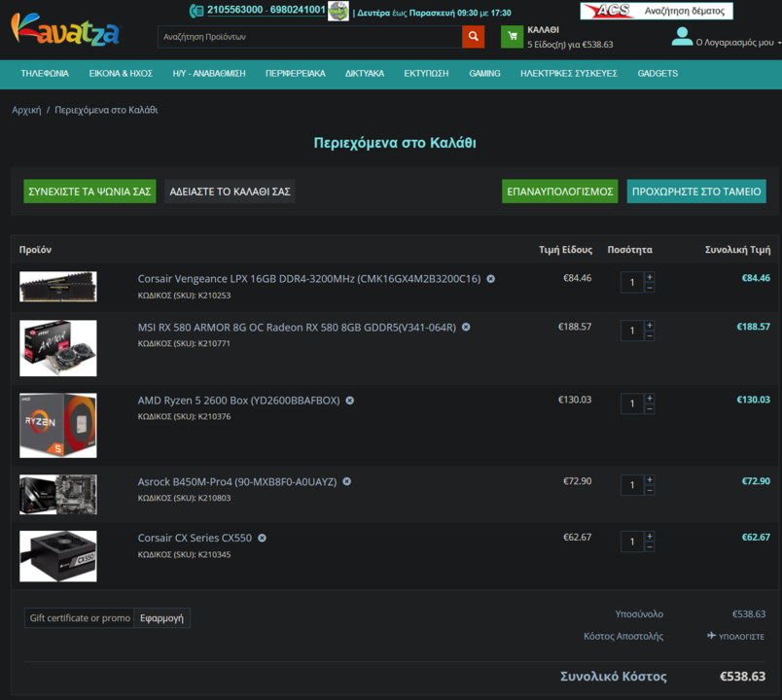Open GAMING menu
This screenshot has height=700, width=782.
coord(484,73)
